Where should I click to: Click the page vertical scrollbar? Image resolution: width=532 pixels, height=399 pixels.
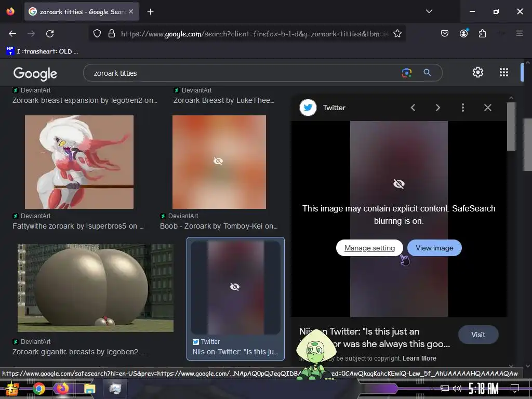pyautogui.click(x=527, y=144)
